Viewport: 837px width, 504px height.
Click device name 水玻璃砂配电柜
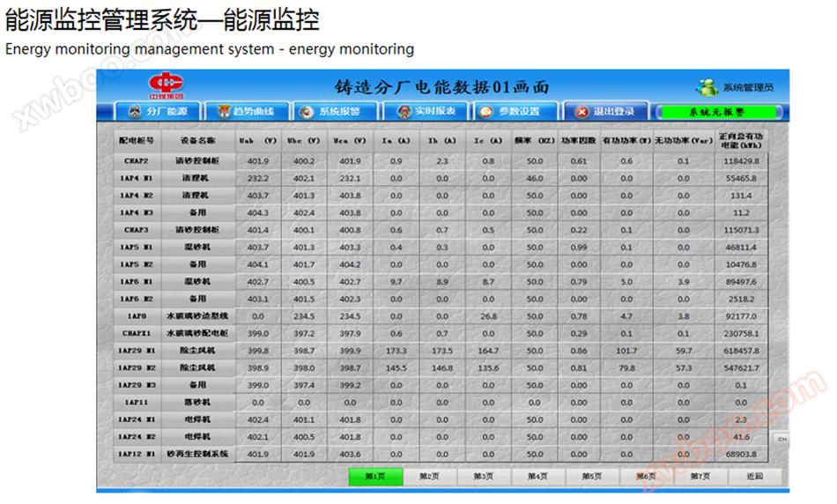click(197, 333)
